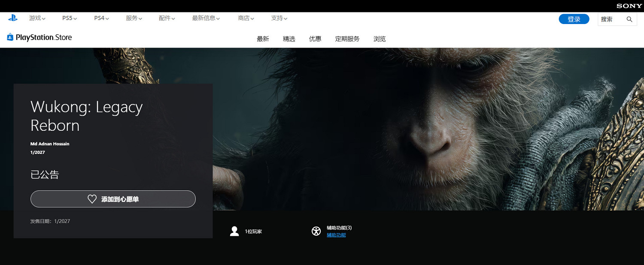Screen dimensions: 644x265
Task: Click the heart icon on wishlist button
Action: pos(92,199)
